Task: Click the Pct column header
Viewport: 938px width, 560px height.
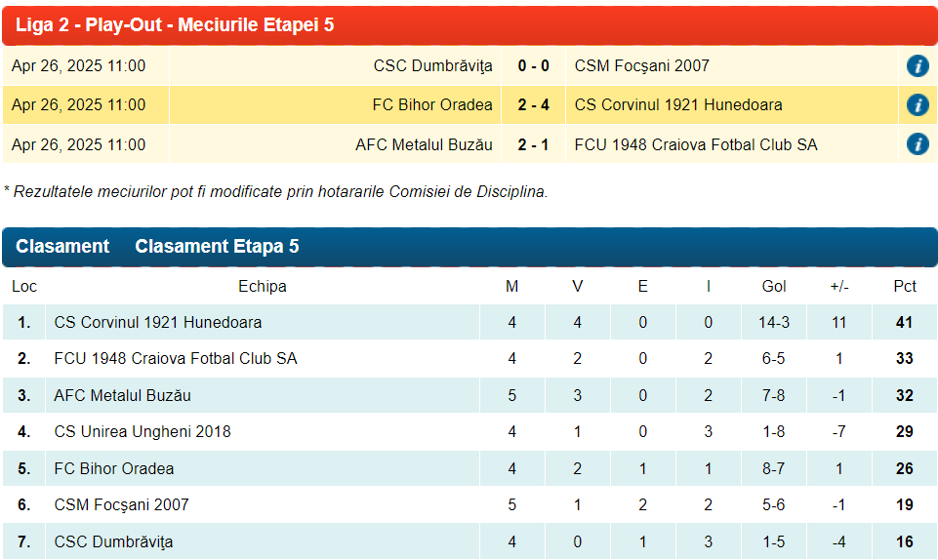Action: 905,287
